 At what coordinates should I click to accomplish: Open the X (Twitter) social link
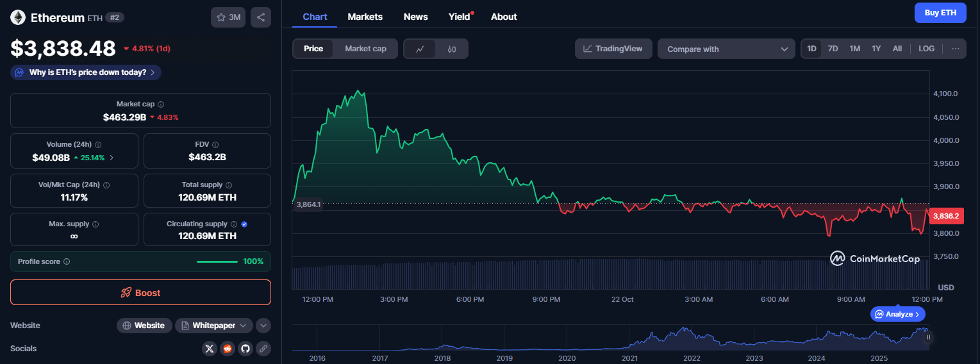210,349
